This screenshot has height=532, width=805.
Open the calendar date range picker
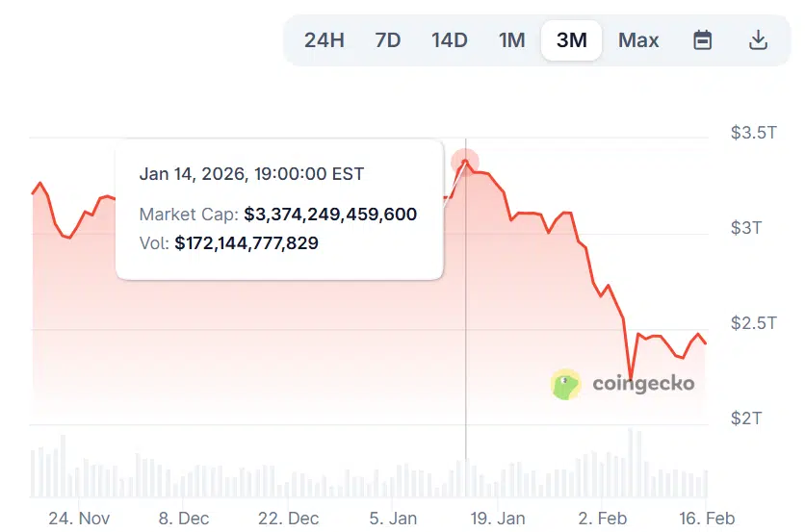click(x=703, y=40)
